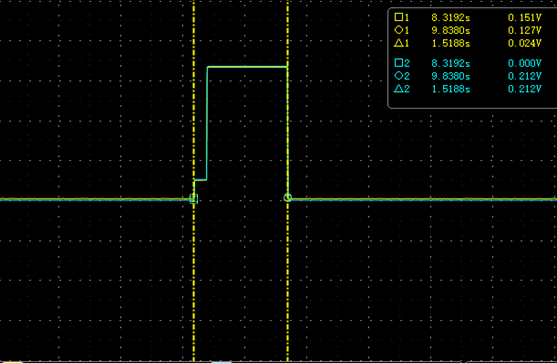Image resolution: width=557 pixels, height=363 pixels.
Task: Click the small step at the pulse's rising edge
Action: (200, 180)
